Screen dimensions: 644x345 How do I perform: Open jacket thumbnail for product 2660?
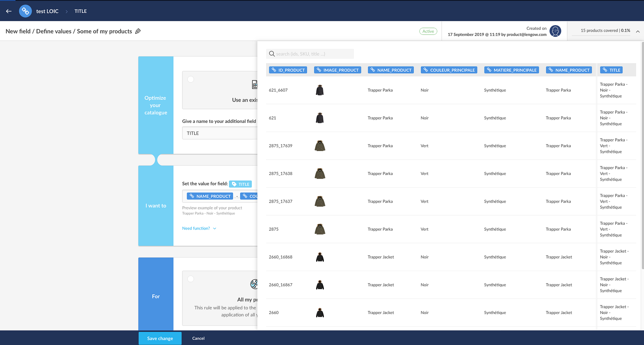[x=320, y=313]
